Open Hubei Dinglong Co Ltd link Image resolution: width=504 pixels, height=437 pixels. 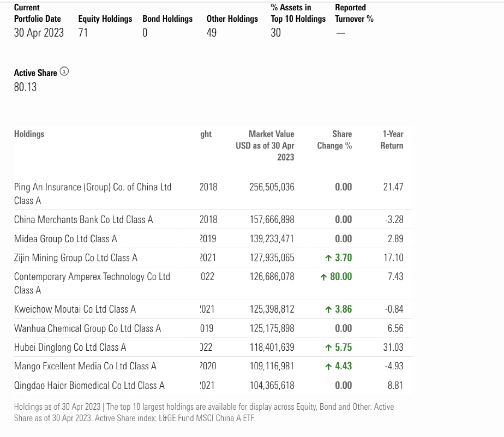(x=70, y=348)
